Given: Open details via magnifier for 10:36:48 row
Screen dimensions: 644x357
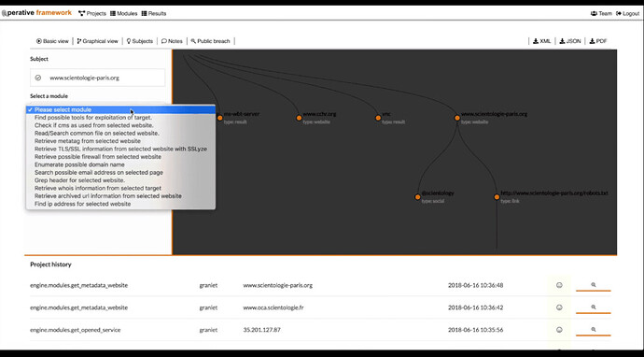Looking at the screenshot, I should pos(593,285).
